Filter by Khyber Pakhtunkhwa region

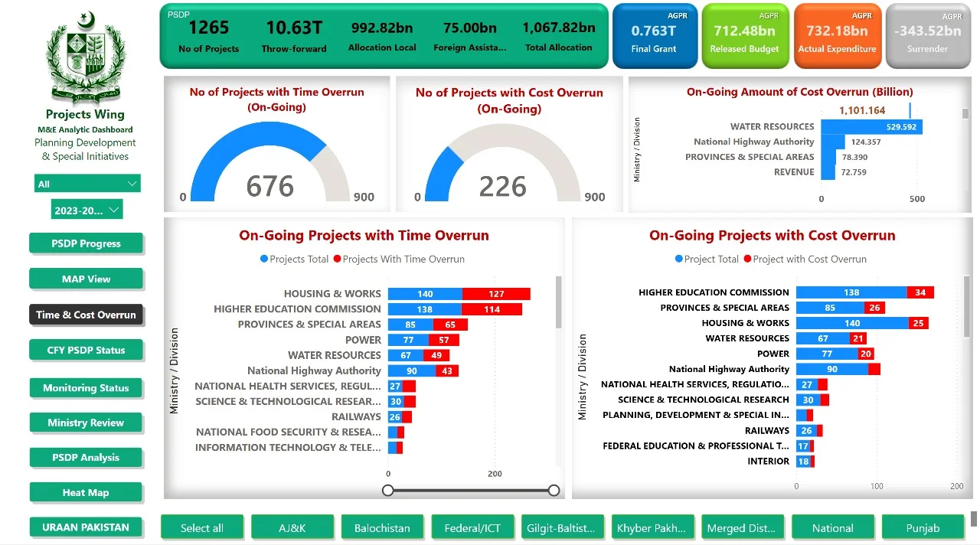653,527
